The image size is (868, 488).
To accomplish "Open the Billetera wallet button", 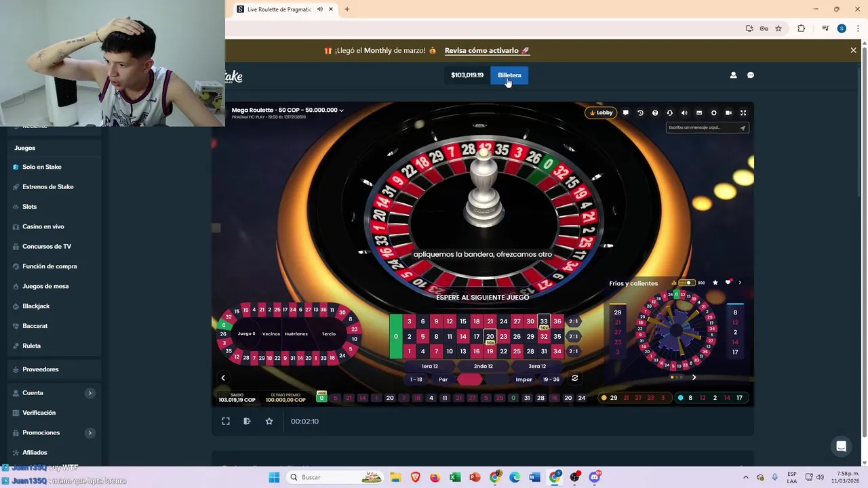I will pos(509,75).
